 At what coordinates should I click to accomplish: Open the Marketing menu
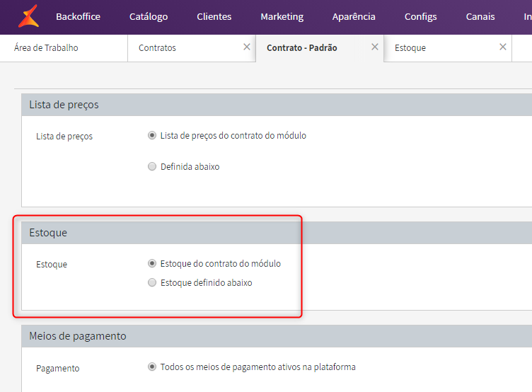pyautogui.click(x=282, y=17)
